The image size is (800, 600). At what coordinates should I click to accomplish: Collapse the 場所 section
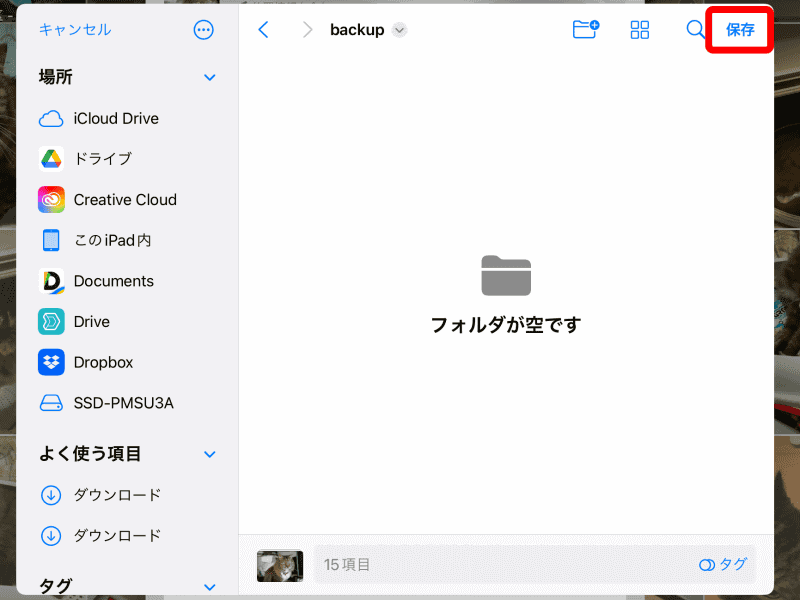210,77
